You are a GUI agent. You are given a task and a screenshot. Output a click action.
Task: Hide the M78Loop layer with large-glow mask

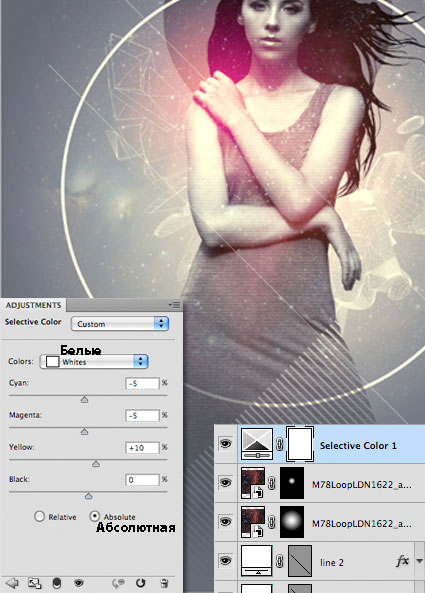click(226, 522)
